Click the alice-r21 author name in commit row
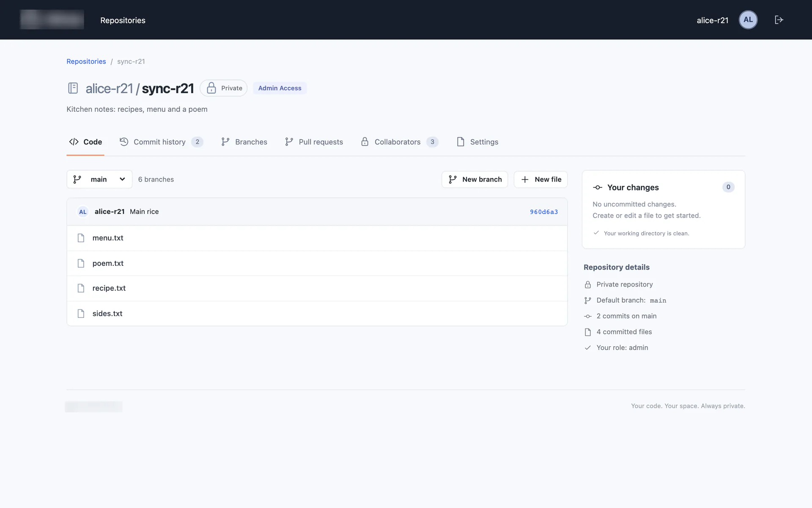812x508 pixels. 110,212
